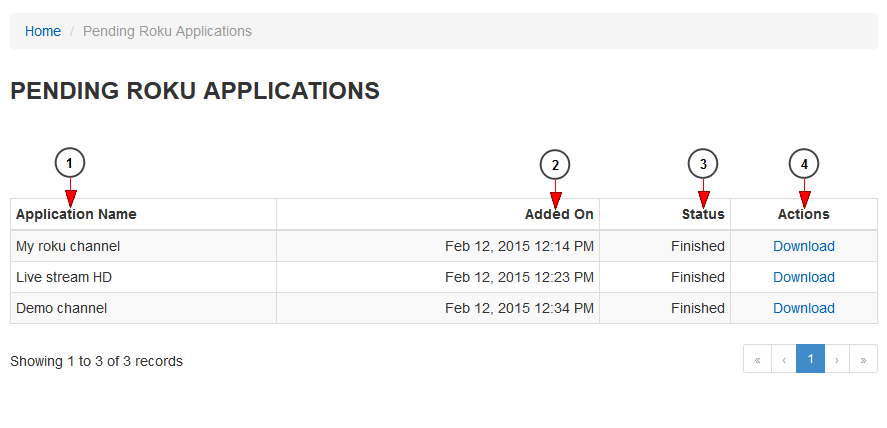
Task: Click the Actions column header
Action: coord(804,214)
